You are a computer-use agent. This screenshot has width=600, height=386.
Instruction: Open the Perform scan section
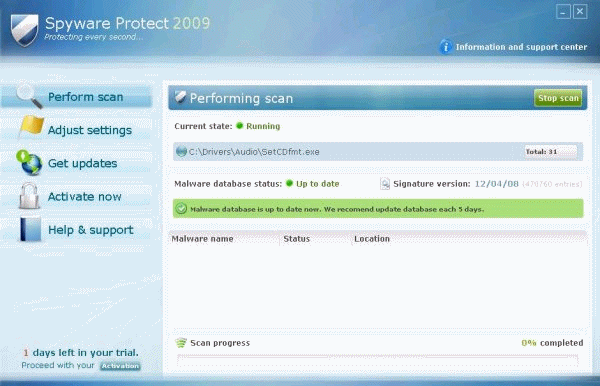[x=77, y=97]
